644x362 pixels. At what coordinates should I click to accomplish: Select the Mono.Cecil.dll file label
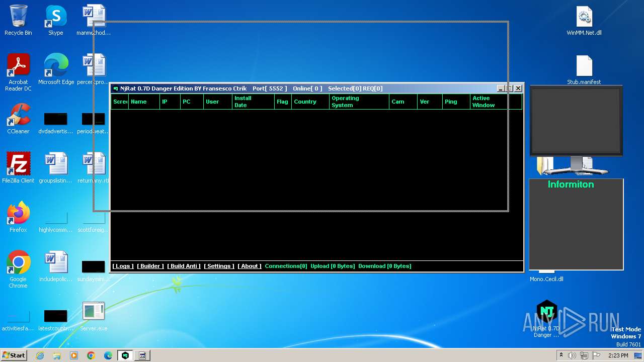(546, 279)
